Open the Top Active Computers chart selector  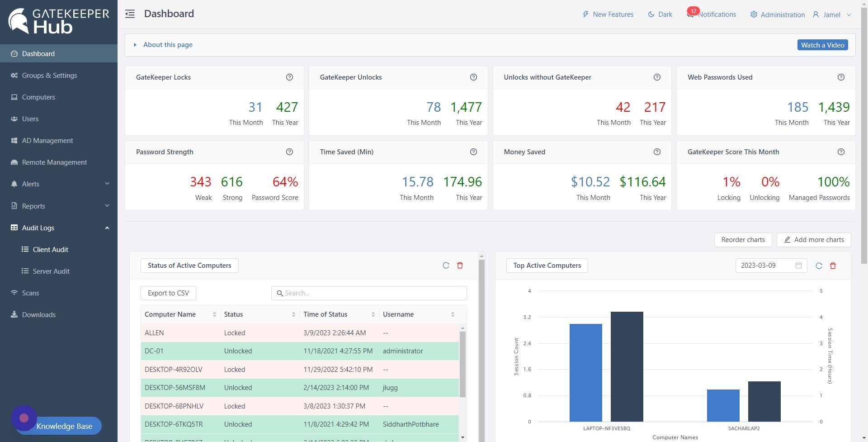(x=547, y=266)
